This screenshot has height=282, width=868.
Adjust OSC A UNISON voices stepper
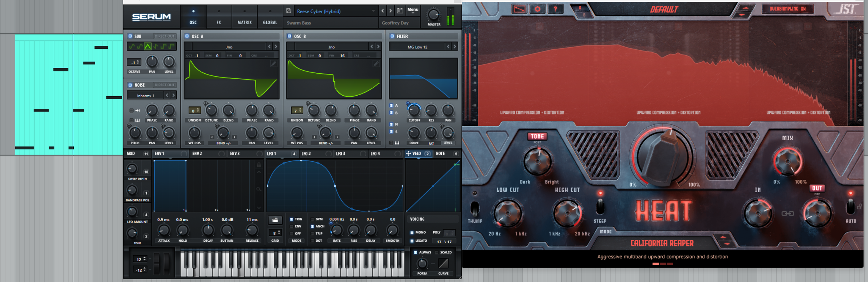(194, 111)
